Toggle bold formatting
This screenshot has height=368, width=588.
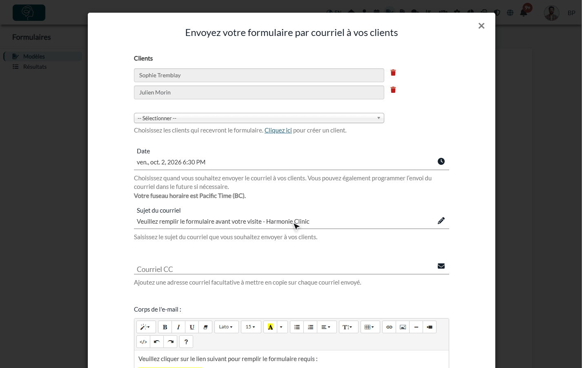[x=165, y=327]
